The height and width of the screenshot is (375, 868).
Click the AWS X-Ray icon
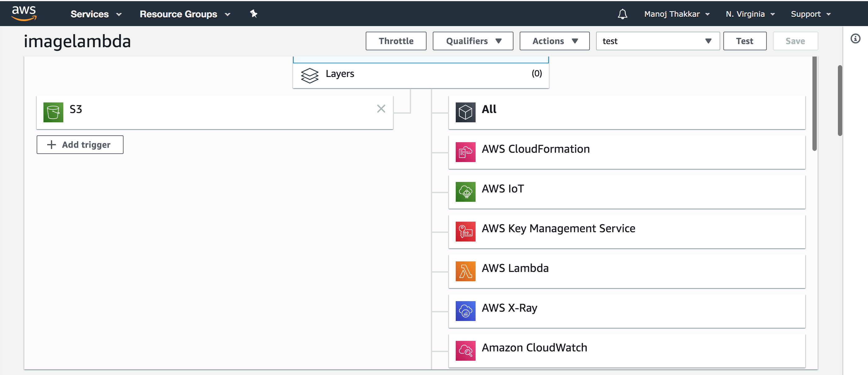point(465,311)
